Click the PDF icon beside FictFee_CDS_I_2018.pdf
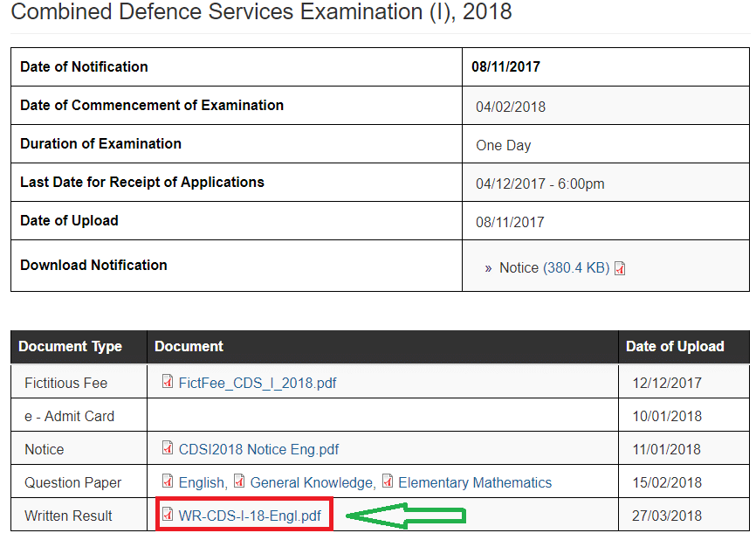The width and height of the screenshot is (756, 540). 166,384
